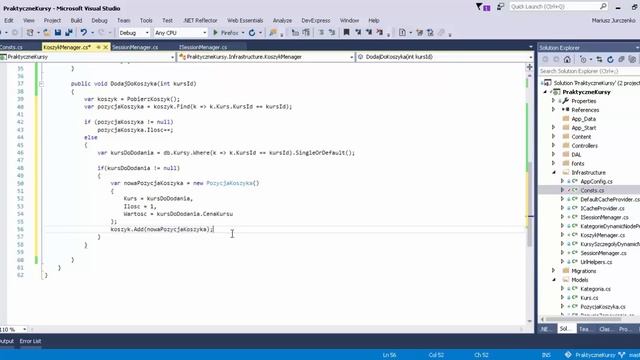Open the editor zoom level dropdown

24,329
